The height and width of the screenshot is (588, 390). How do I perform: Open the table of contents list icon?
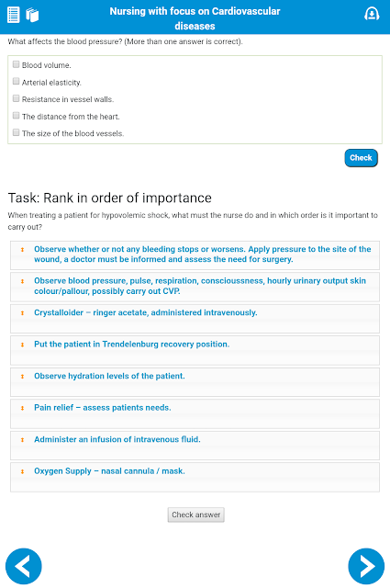click(14, 15)
